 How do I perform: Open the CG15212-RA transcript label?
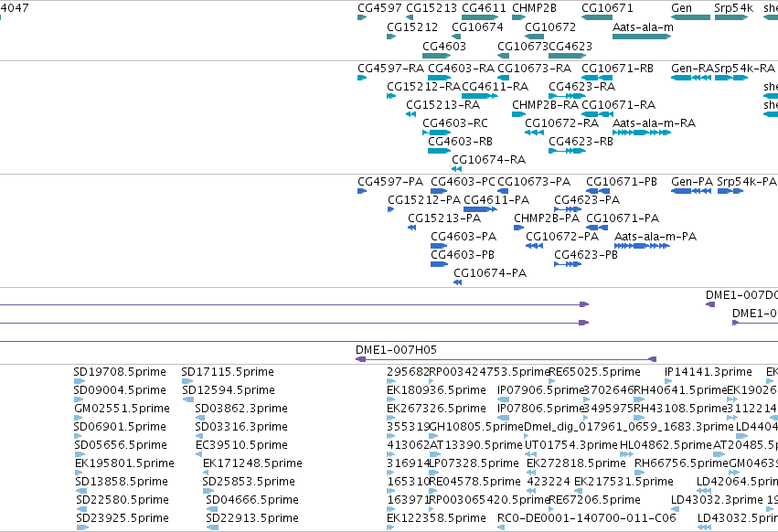coord(423,86)
